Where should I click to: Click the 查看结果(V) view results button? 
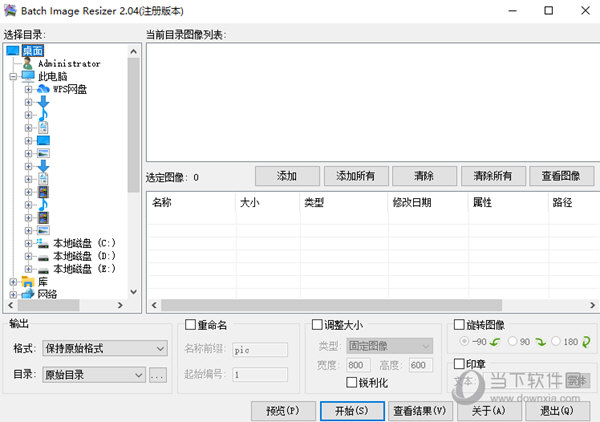click(420, 411)
